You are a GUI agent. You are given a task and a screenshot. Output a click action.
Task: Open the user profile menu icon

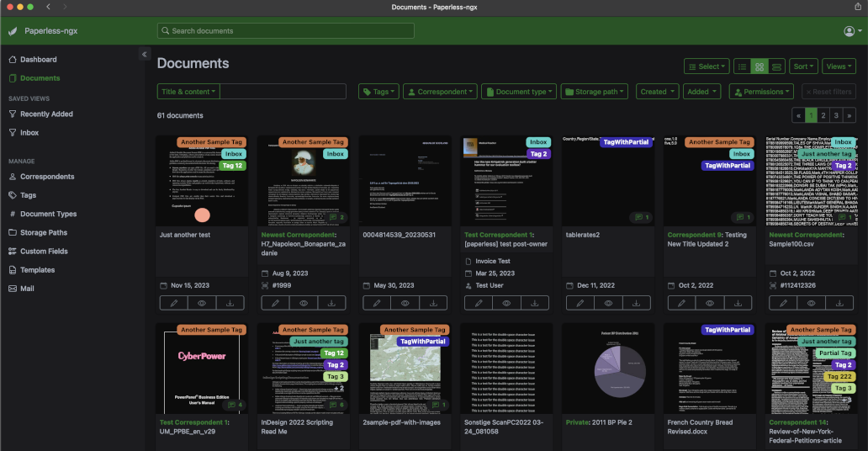coord(849,31)
